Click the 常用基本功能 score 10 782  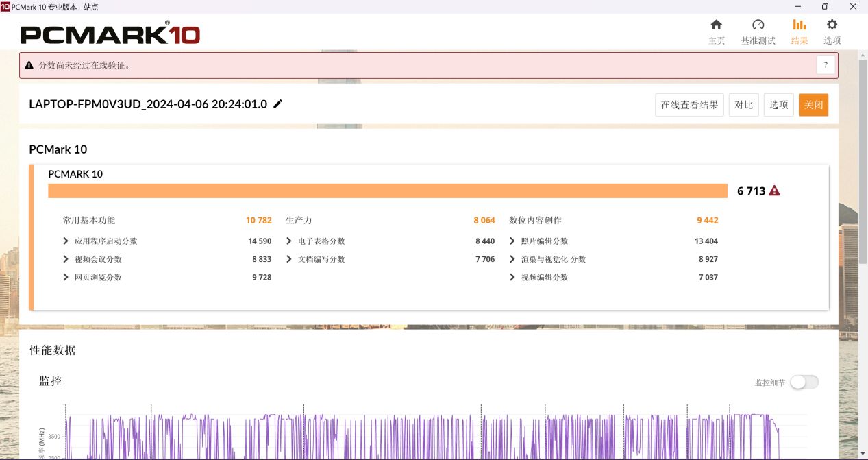pyautogui.click(x=259, y=220)
